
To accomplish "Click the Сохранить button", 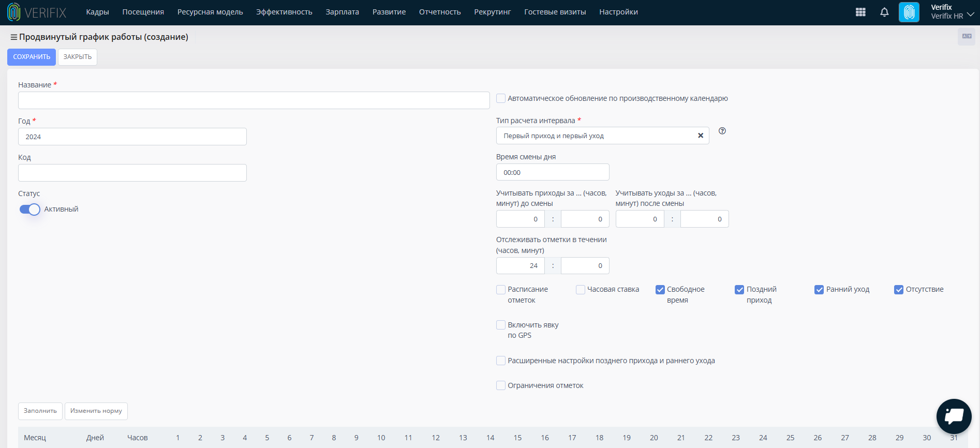I will coord(32,57).
